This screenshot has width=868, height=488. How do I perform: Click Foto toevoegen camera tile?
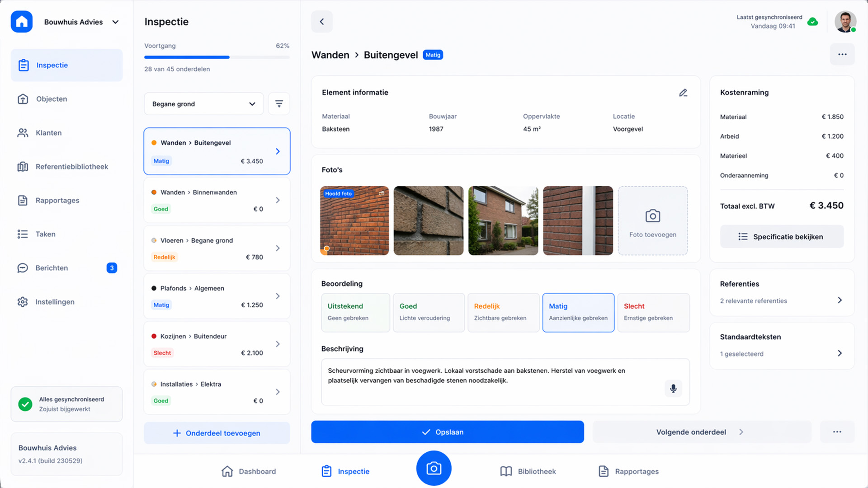[x=653, y=221]
